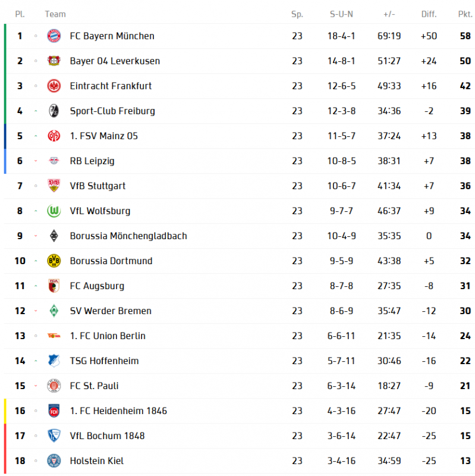Viewport: 475px width, 476px height.
Task: Click the SV Werder Bremen diamond logo
Action: click(54, 311)
